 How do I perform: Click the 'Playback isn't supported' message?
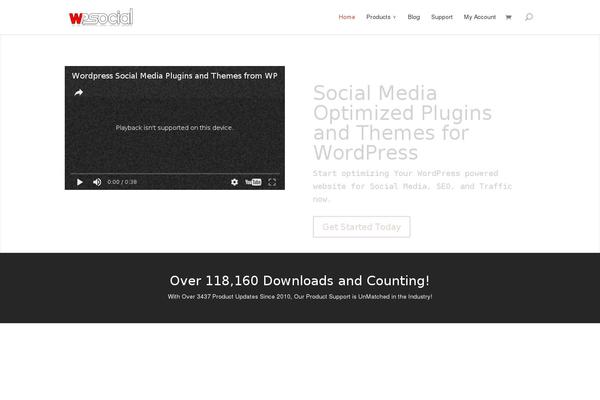[174, 127]
